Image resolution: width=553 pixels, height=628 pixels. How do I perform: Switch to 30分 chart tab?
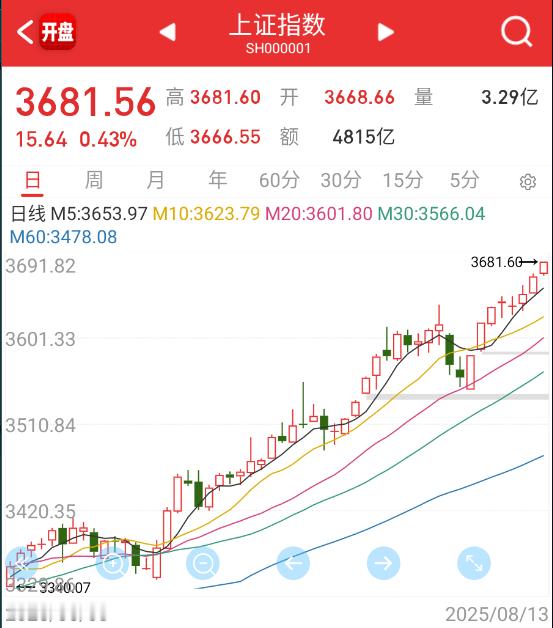[x=341, y=180]
